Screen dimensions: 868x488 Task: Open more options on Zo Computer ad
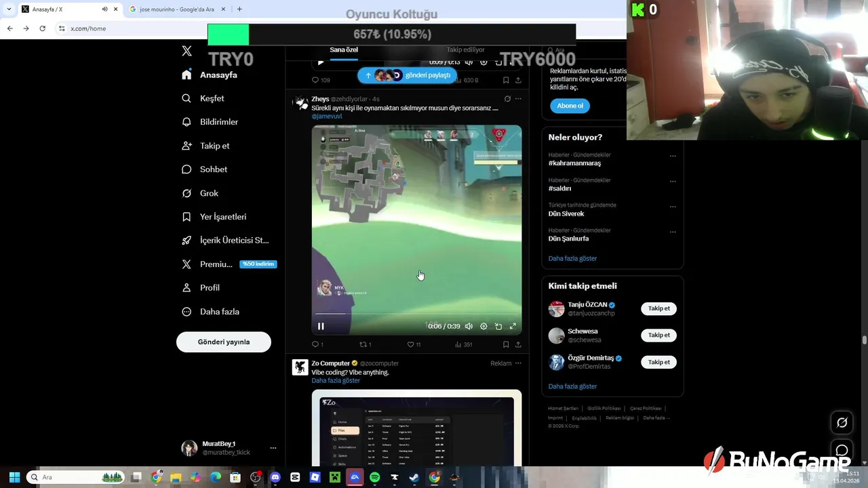point(518,363)
